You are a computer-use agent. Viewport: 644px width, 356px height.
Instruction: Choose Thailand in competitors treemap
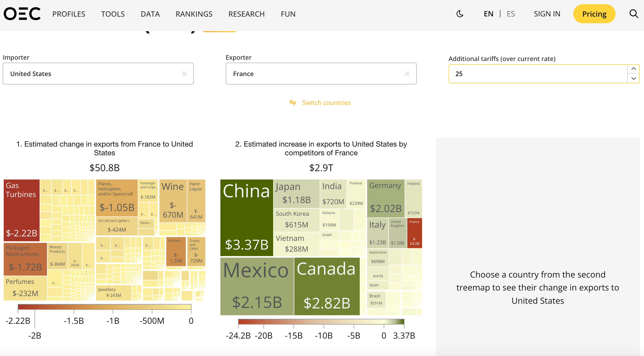pyautogui.click(x=356, y=194)
